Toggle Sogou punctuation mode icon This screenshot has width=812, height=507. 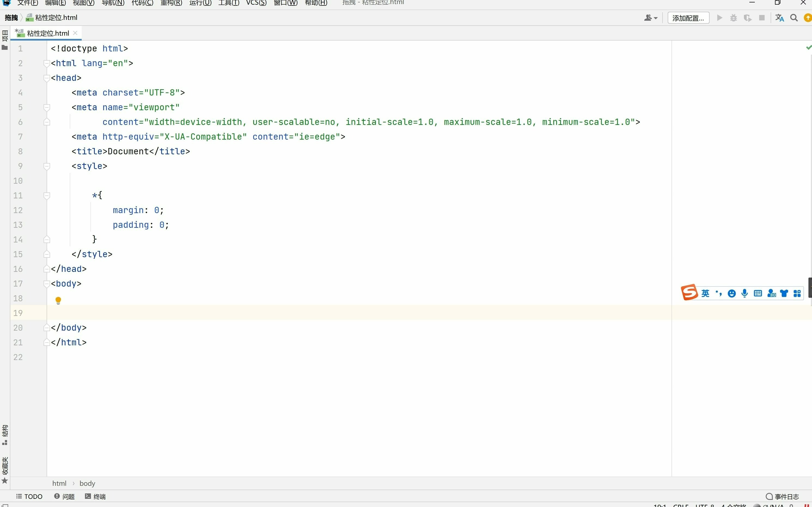coord(718,293)
